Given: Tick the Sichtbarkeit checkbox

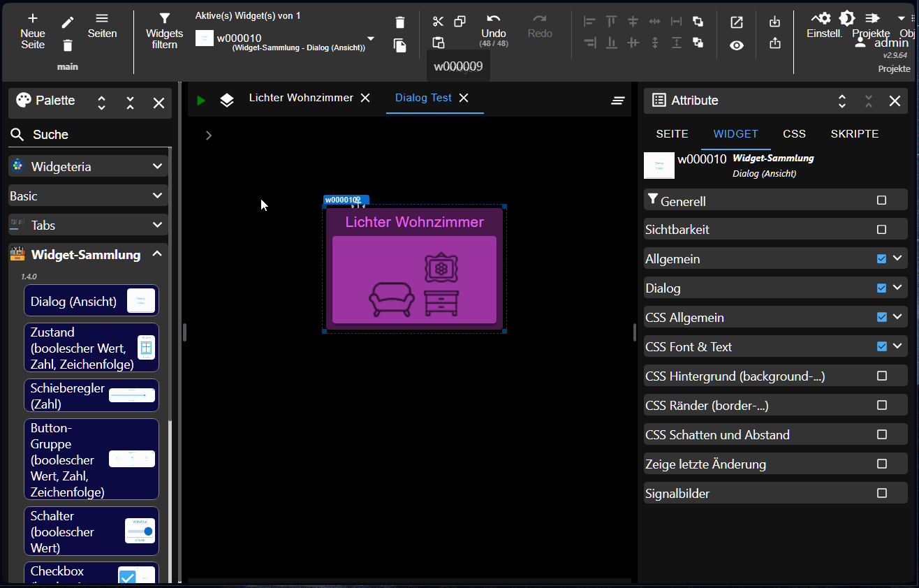Looking at the screenshot, I should [881, 229].
